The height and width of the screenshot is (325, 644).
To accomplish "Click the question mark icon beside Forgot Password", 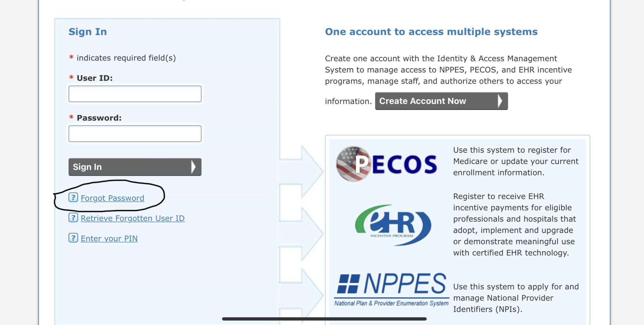I will pyautogui.click(x=73, y=197).
